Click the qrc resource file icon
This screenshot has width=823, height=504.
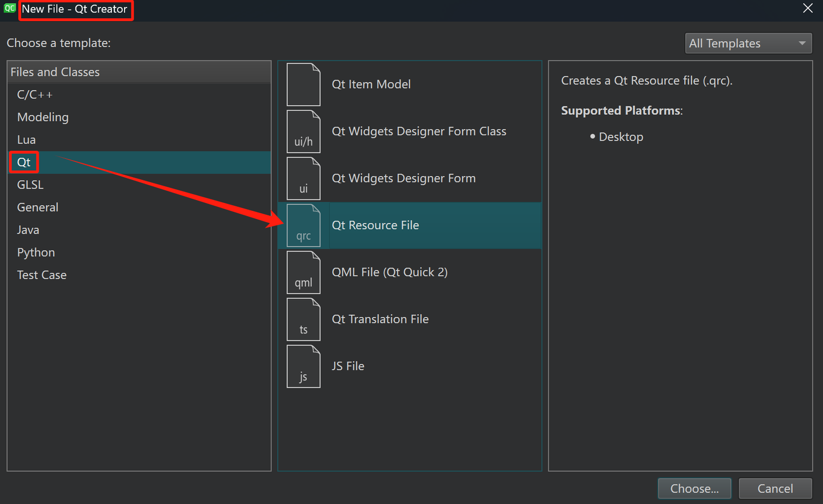[303, 225]
